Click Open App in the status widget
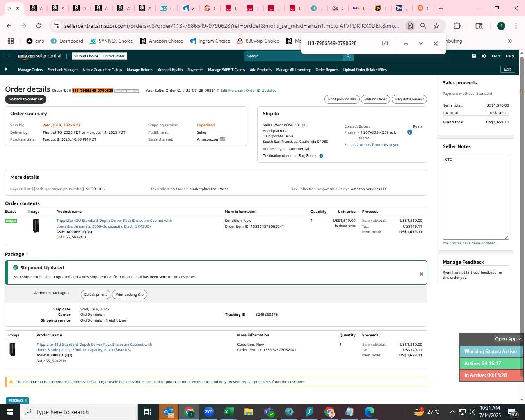This screenshot has height=420, width=525. click(508, 339)
